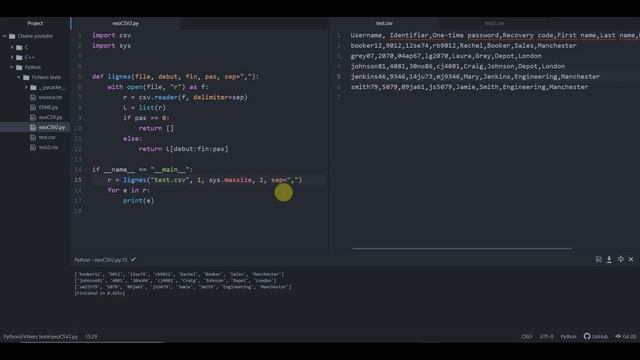Open test.csv in the project tree
This screenshot has width=640, height=360.
pos(47,137)
